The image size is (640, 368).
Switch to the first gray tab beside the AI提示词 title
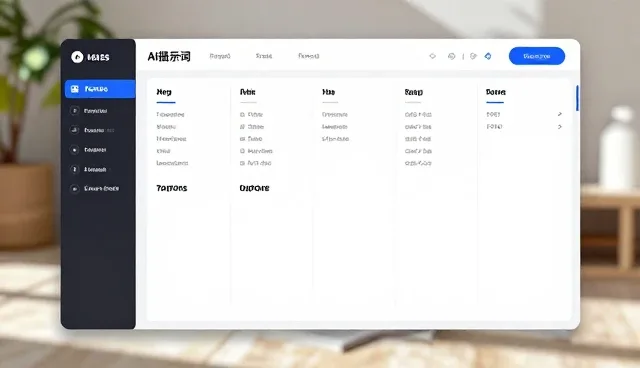[220, 56]
